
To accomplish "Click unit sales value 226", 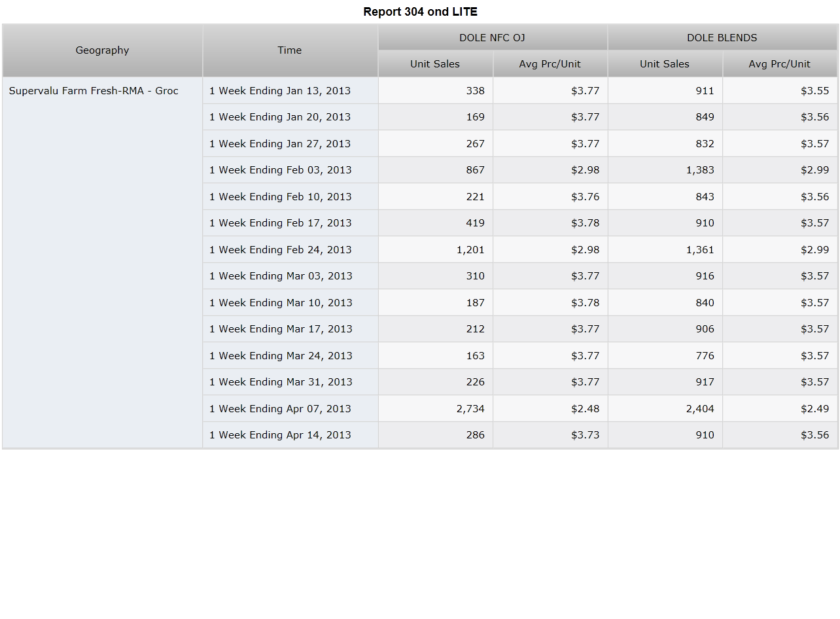I will (x=436, y=382).
